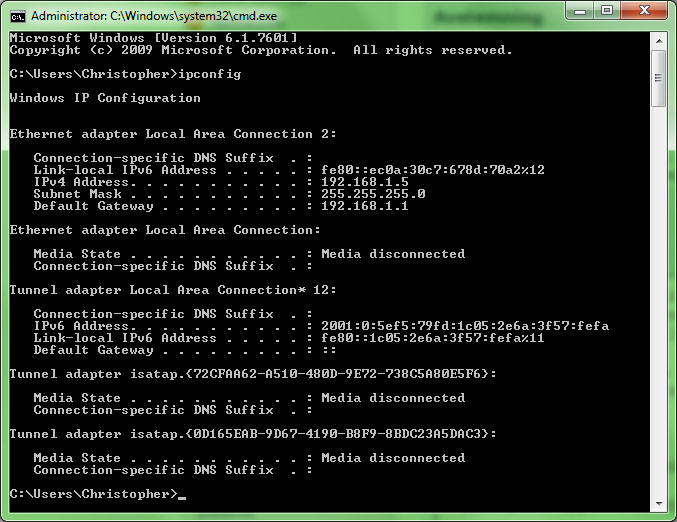The image size is (677, 522).
Task: Maximize the cmd.exe window
Action: point(607,11)
